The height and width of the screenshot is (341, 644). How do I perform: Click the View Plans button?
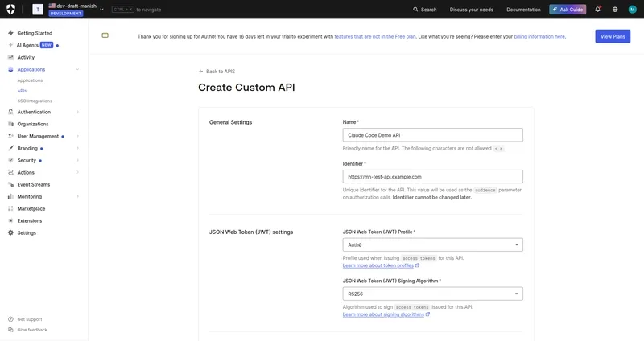[x=613, y=36]
